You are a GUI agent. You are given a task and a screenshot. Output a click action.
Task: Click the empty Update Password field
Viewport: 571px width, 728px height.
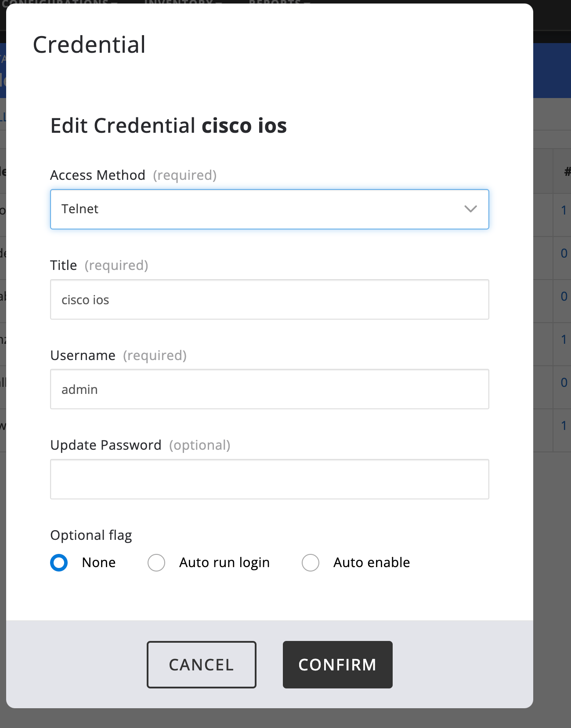click(x=269, y=479)
